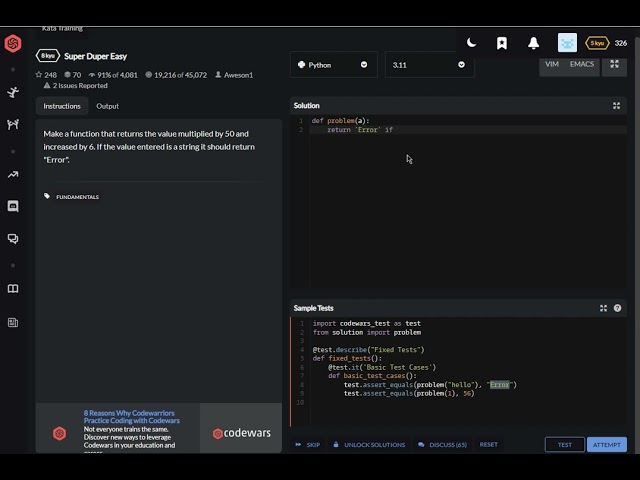This screenshot has height=480, width=640.
Task: Expand the Sample Tests panel
Action: click(x=603, y=308)
